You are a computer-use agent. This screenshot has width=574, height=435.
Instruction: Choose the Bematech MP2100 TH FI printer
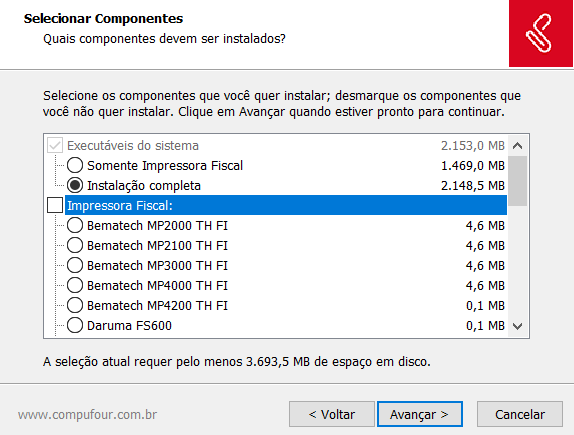(x=75, y=245)
